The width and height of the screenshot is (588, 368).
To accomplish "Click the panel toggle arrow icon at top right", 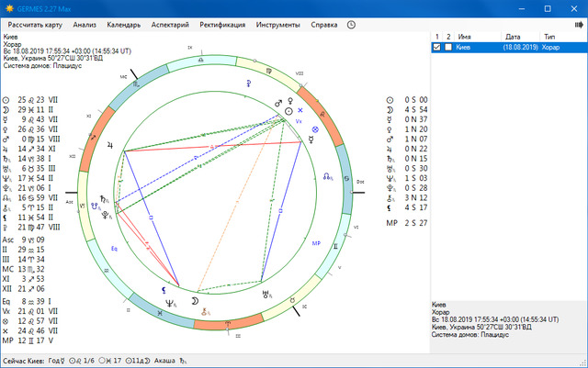I will 578,24.
